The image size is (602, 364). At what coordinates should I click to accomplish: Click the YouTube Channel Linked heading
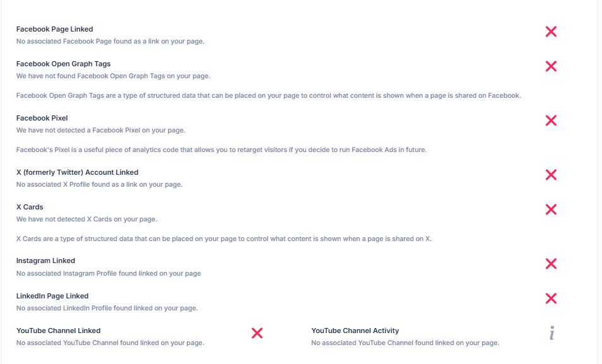59,331
